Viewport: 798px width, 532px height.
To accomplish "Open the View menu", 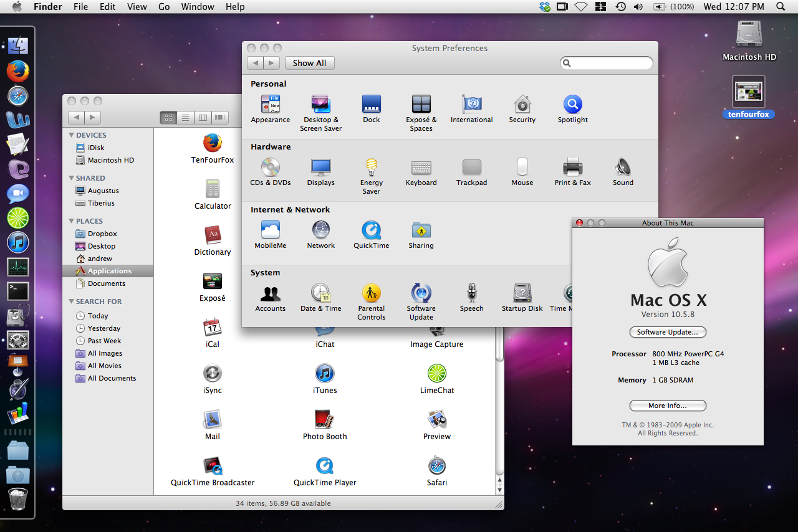I will pos(137,7).
